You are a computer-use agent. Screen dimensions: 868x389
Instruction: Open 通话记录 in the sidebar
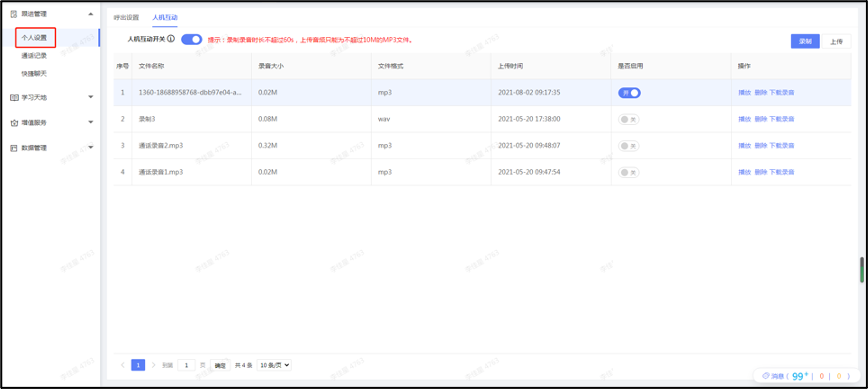pos(34,55)
